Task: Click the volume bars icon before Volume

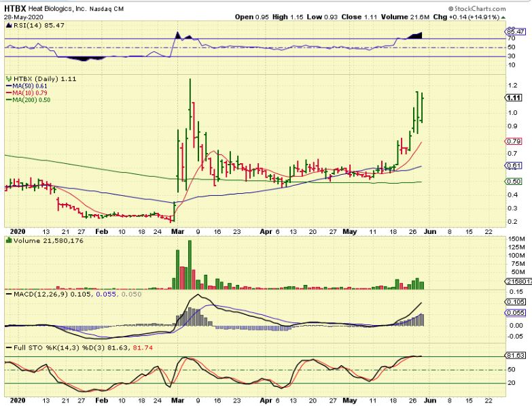Action: pyautogui.click(x=9, y=240)
